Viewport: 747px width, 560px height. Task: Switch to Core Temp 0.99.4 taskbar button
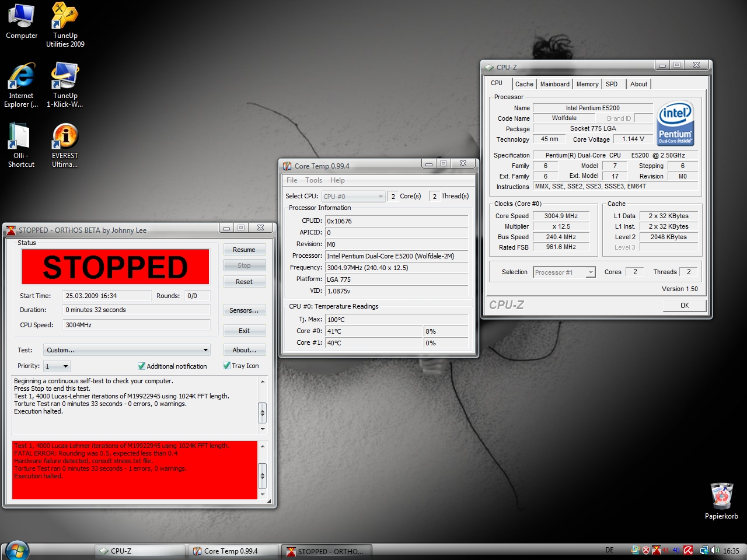(231, 551)
